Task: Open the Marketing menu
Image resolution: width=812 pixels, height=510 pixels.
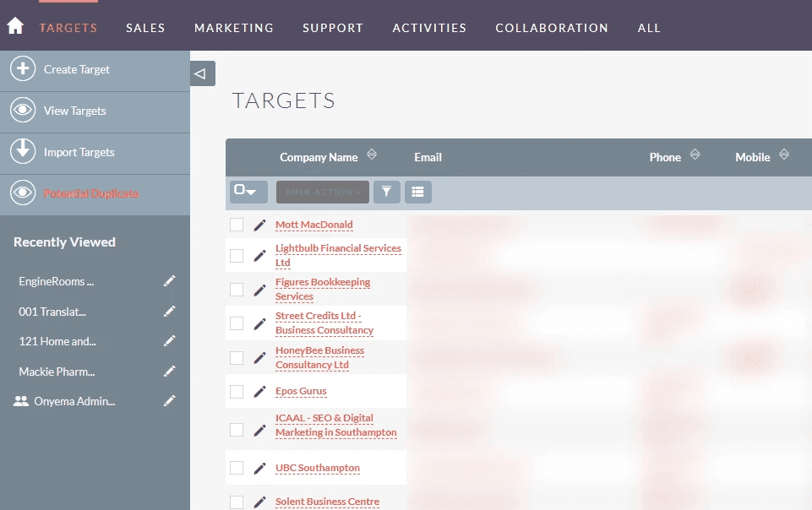Action: [x=234, y=28]
